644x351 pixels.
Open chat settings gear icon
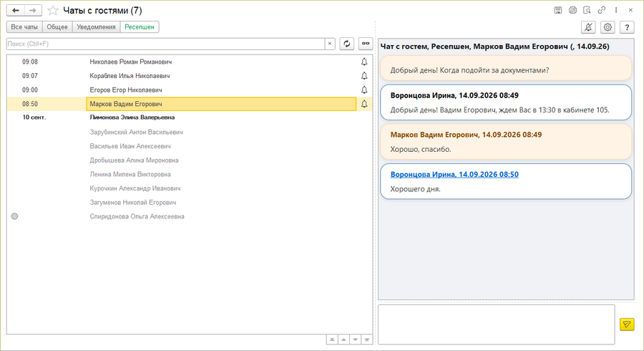point(608,27)
